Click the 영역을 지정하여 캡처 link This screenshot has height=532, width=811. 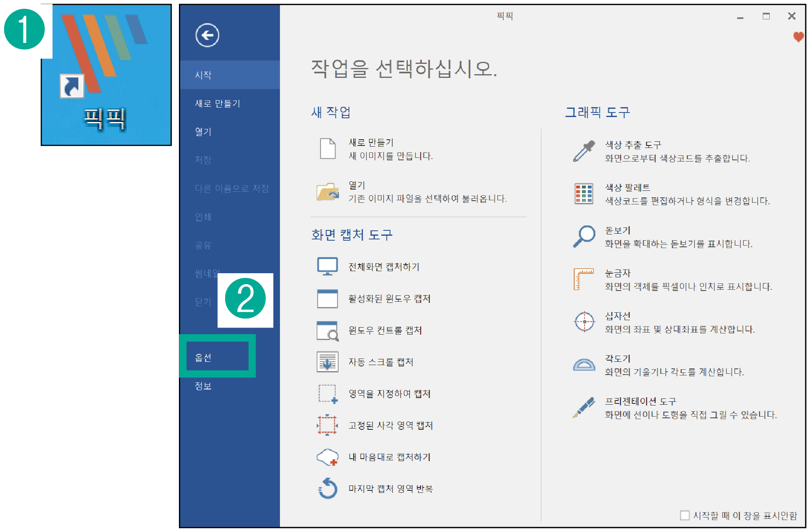(x=389, y=394)
